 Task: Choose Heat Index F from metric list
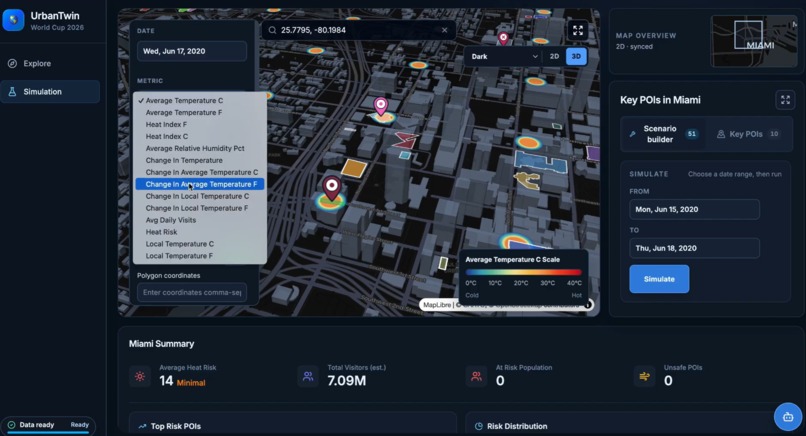(x=199, y=124)
